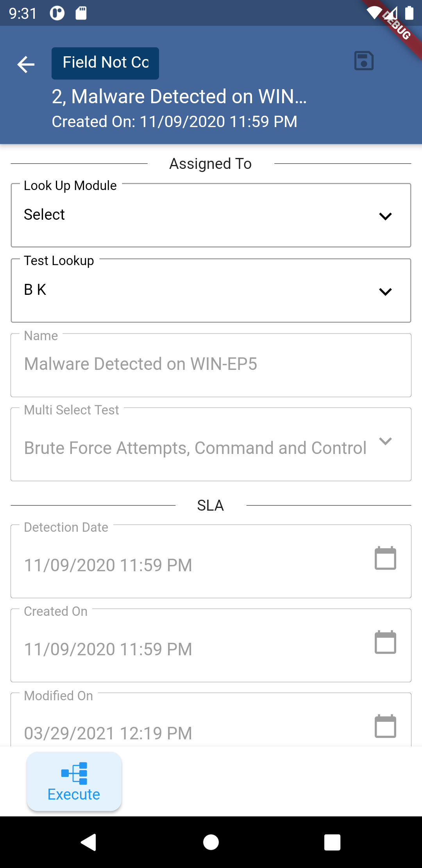Tap the Execute workflow icon
Screen dimensions: 422x868
click(x=74, y=773)
